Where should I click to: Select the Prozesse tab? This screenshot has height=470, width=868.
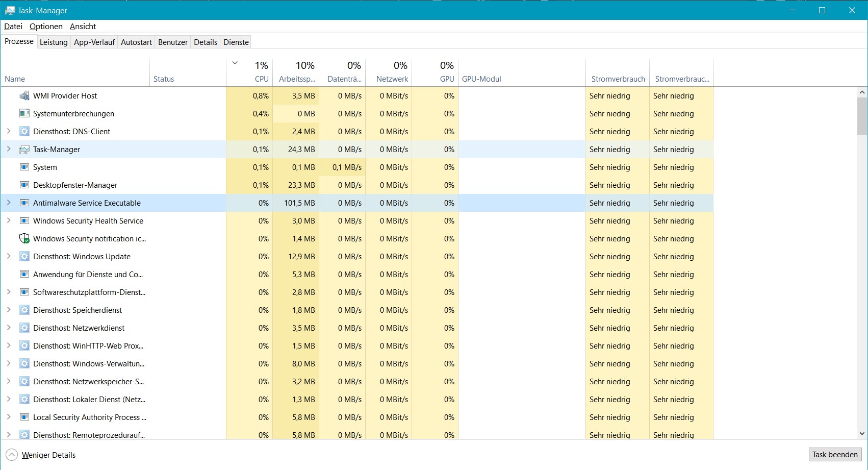[19, 41]
